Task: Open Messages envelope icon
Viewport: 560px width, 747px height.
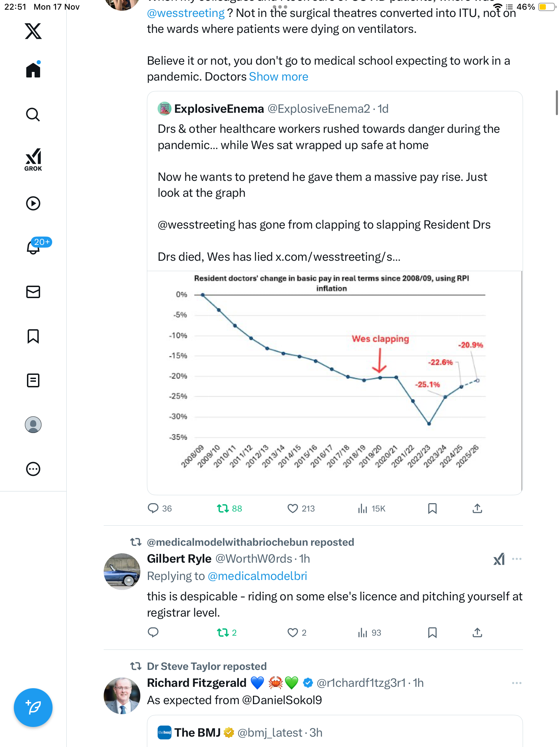Action: point(33,292)
